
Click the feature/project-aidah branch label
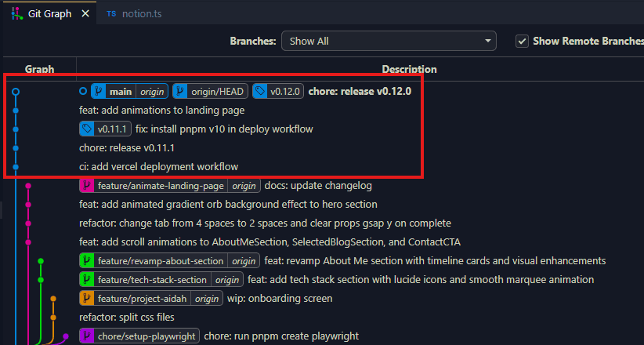pyautogui.click(x=146, y=298)
